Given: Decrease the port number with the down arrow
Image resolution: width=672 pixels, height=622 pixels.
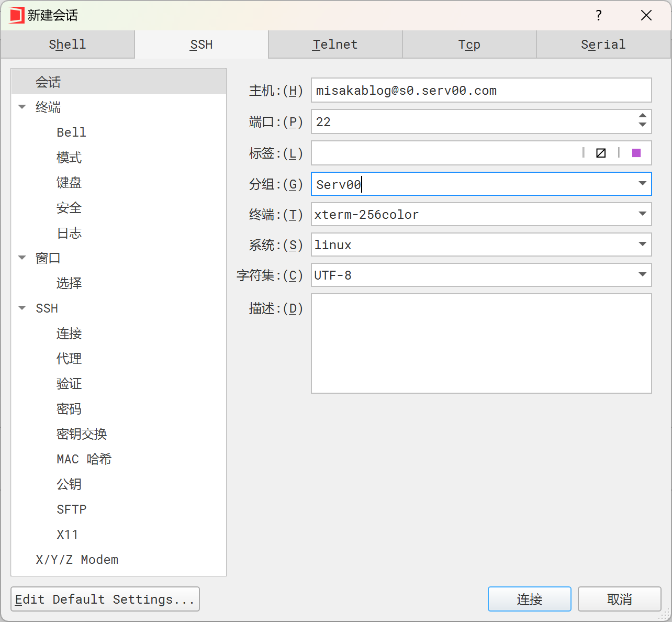Looking at the screenshot, I should coord(643,125).
